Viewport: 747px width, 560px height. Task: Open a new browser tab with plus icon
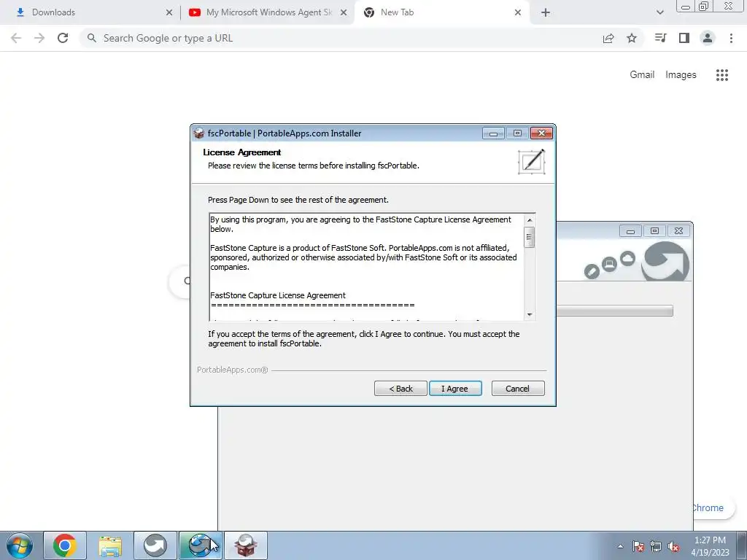(x=546, y=13)
